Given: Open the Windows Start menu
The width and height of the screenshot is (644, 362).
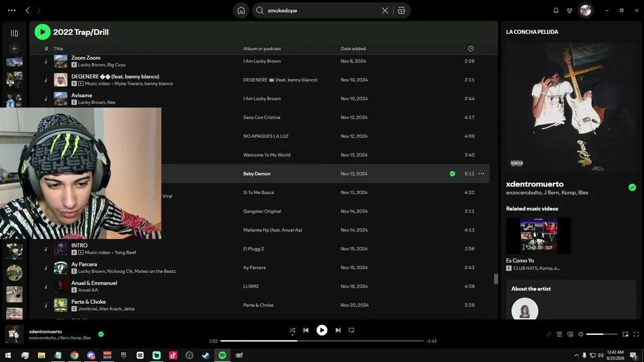Looking at the screenshot, I should click(x=8, y=355).
